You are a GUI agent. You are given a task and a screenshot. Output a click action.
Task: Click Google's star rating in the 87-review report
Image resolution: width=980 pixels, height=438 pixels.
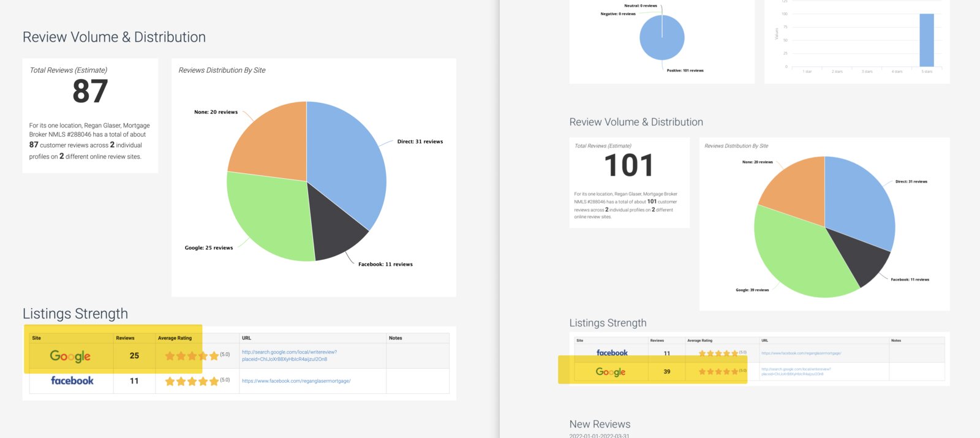click(x=192, y=356)
